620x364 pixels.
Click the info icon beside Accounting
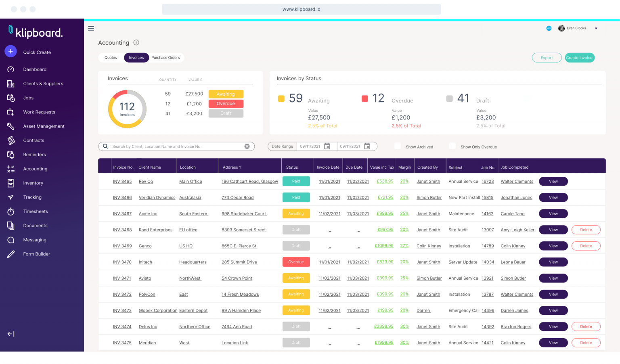[x=136, y=42]
